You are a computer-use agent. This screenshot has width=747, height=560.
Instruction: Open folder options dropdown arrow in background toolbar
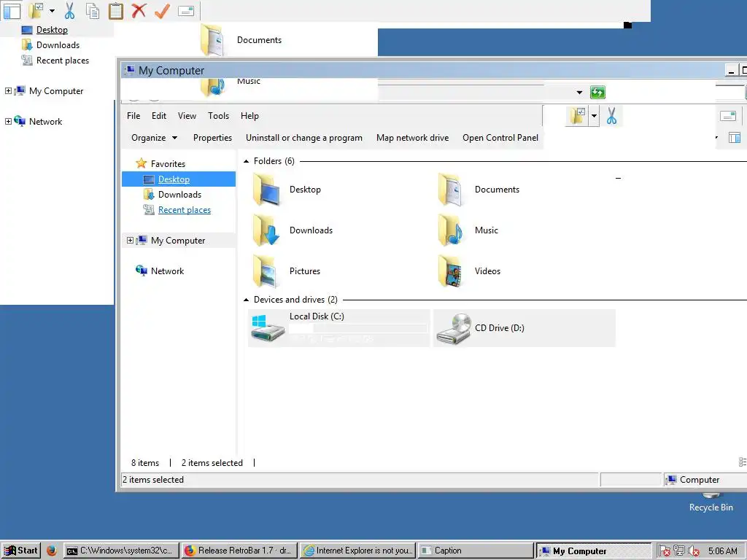tap(52, 10)
